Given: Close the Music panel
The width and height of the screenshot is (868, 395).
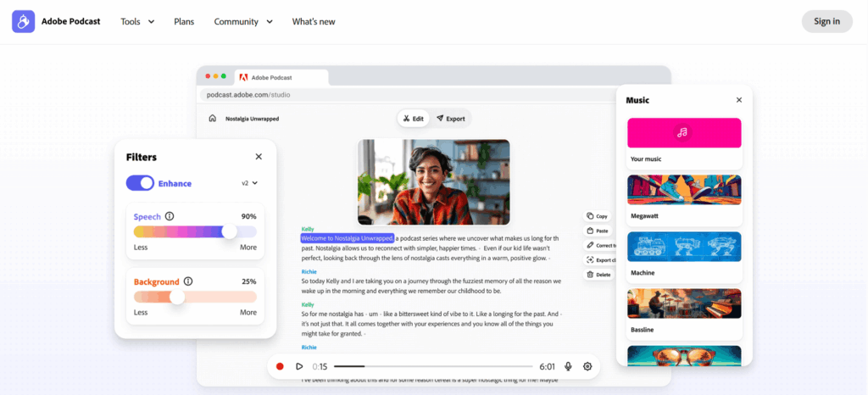Looking at the screenshot, I should pos(739,100).
